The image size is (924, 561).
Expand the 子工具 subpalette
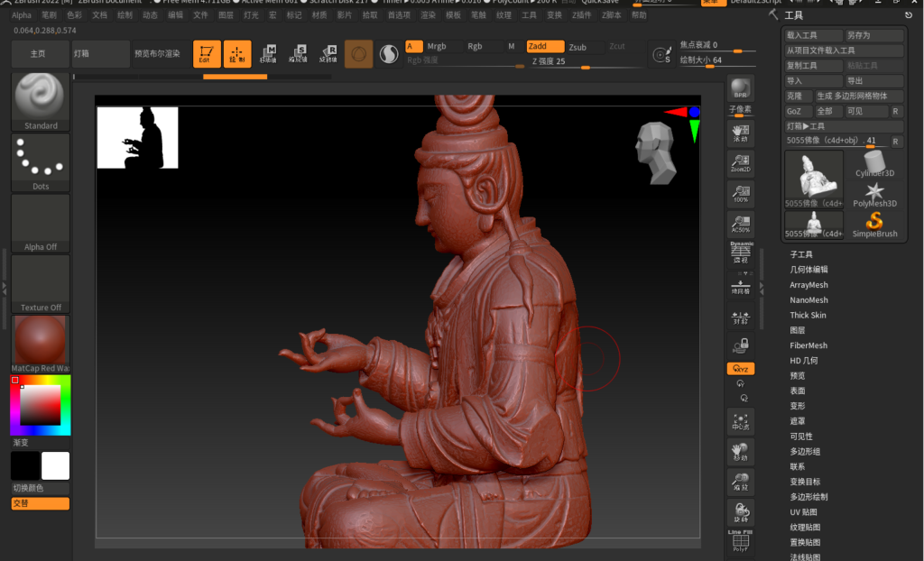coord(801,254)
